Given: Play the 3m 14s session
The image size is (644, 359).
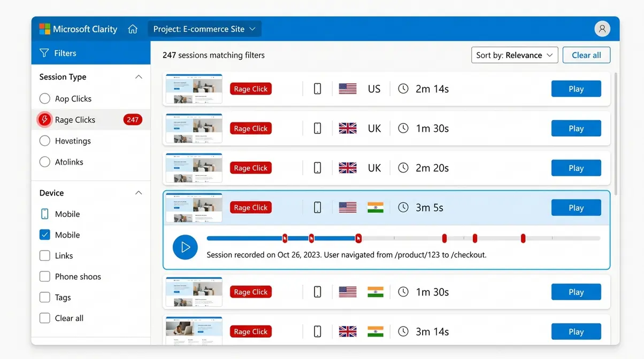Looking at the screenshot, I should point(576,331).
